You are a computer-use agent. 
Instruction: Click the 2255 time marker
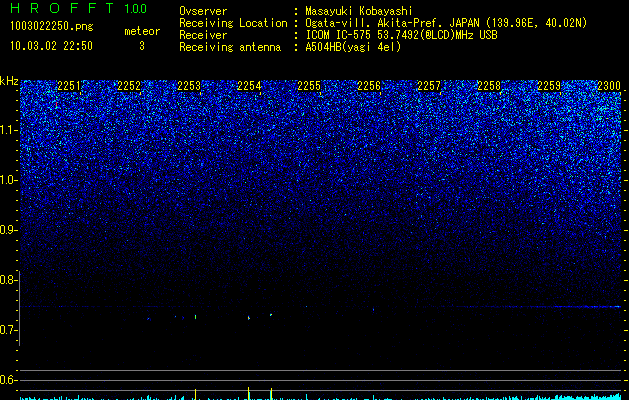point(309,86)
